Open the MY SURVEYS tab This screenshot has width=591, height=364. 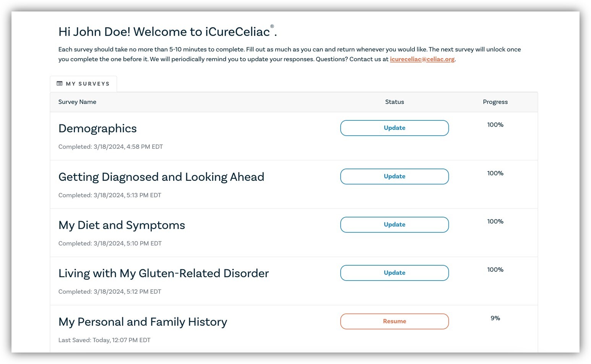point(83,84)
